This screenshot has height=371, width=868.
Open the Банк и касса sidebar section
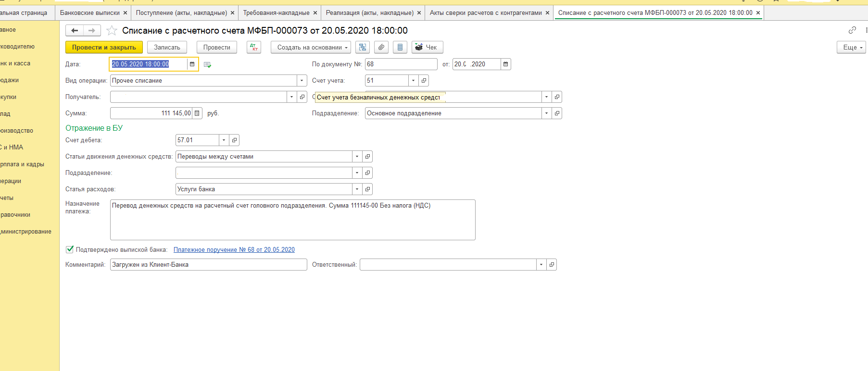[15, 63]
